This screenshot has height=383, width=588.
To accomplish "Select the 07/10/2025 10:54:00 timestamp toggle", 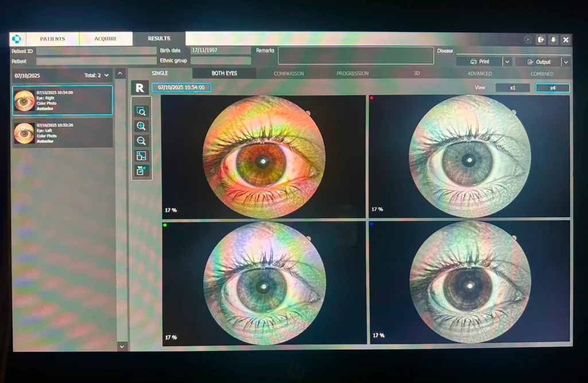I will click(181, 88).
